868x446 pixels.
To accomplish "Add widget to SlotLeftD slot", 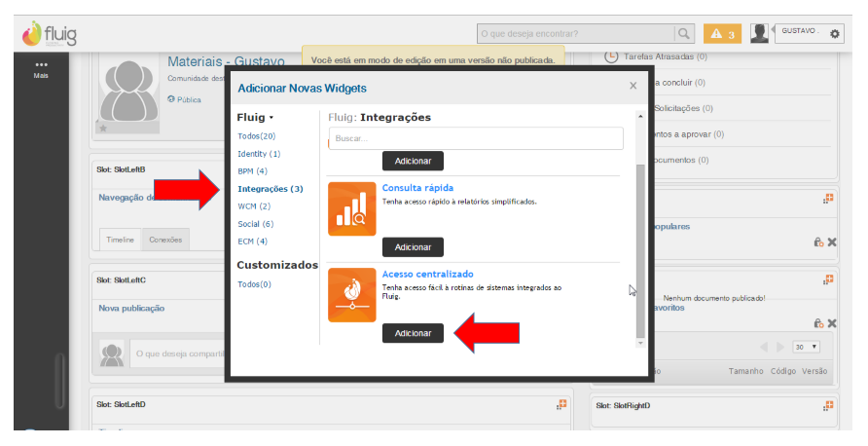I will pyautogui.click(x=561, y=405).
